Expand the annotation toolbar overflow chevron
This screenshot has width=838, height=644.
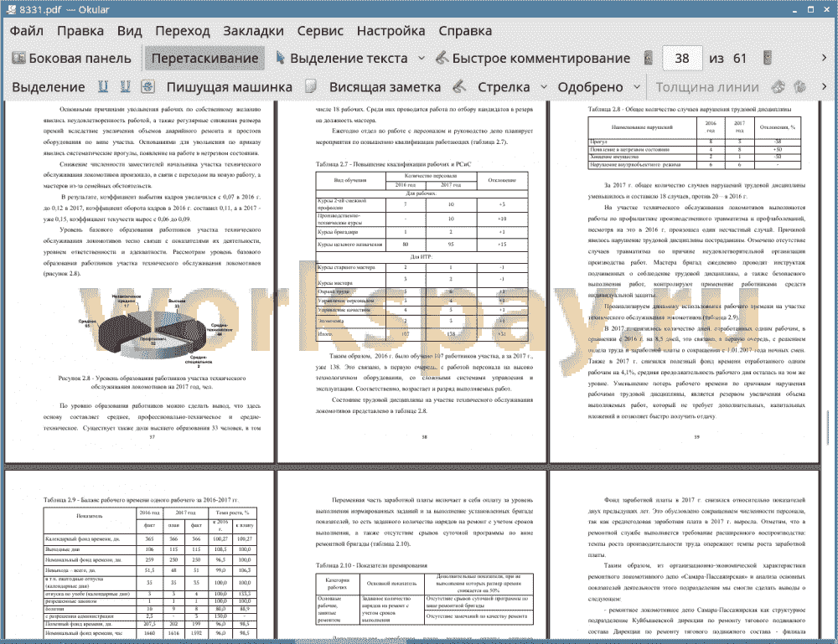click(x=824, y=86)
